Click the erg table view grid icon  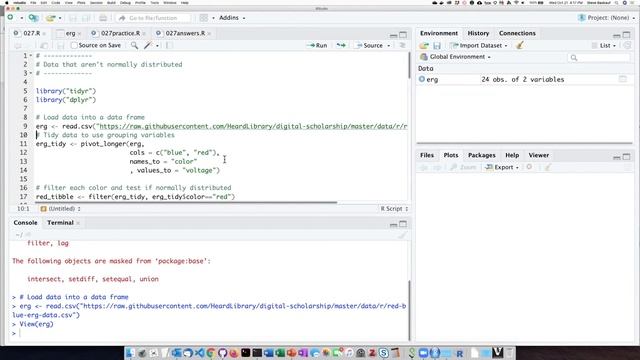point(622,79)
